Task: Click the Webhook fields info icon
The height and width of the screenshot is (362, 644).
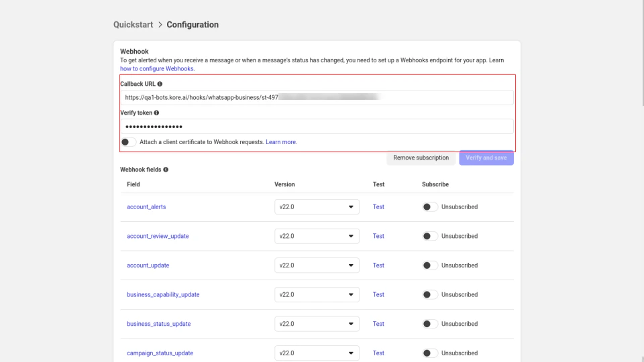Action: [x=165, y=169]
